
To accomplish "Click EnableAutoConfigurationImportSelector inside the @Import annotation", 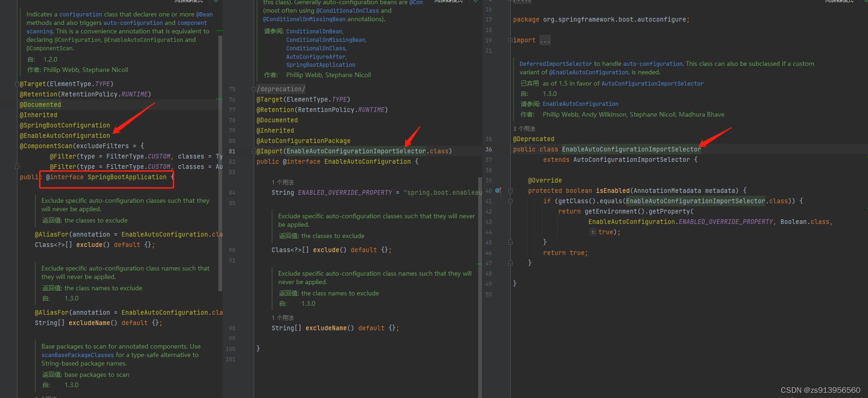I will coord(356,151).
